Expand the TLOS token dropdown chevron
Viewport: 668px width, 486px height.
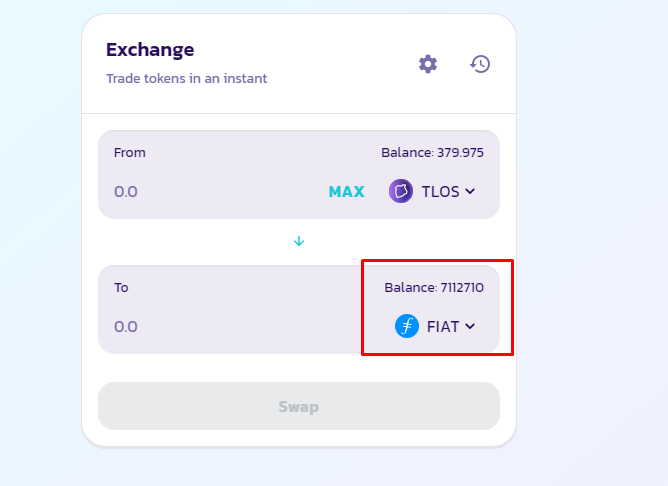coord(470,191)
